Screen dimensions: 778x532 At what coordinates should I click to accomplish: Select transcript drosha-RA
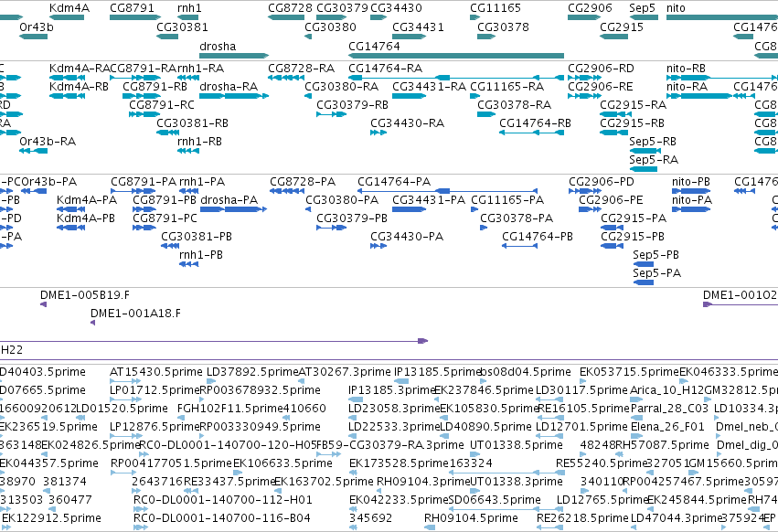[x=234, y=96]
